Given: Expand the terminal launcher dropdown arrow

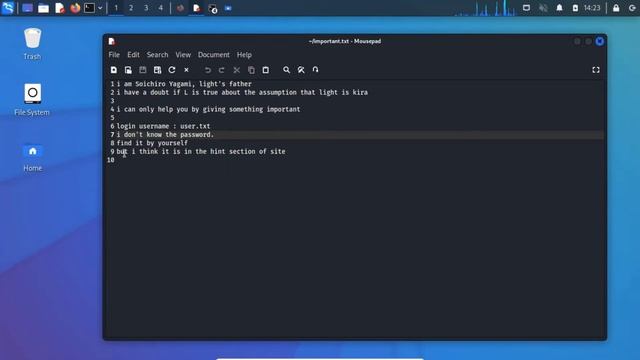Looking at the screenshot, I should 100,8.
